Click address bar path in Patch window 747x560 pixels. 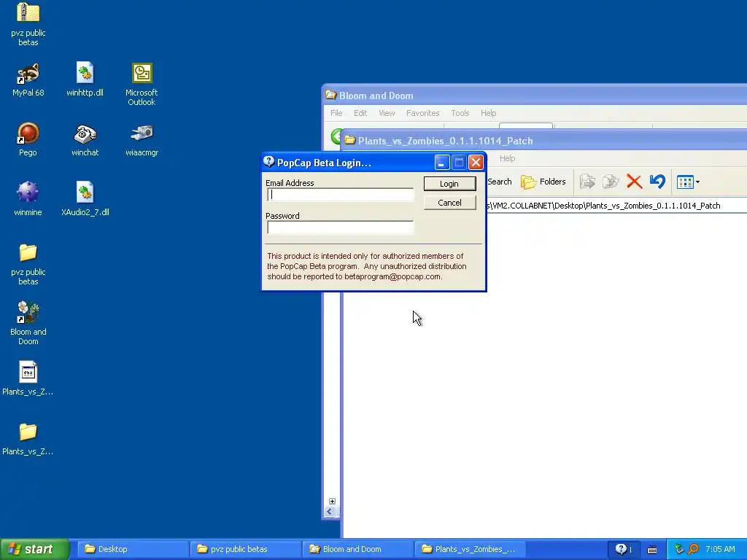(616, 206)
